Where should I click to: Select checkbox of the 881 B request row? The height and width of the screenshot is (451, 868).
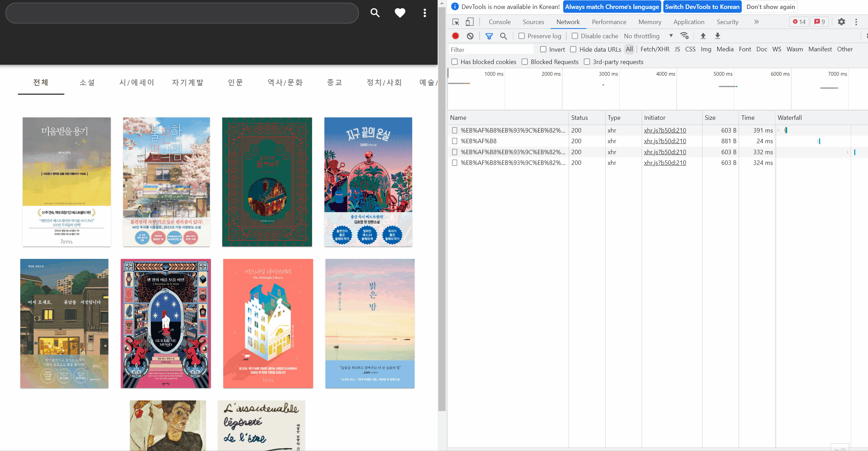454,141
